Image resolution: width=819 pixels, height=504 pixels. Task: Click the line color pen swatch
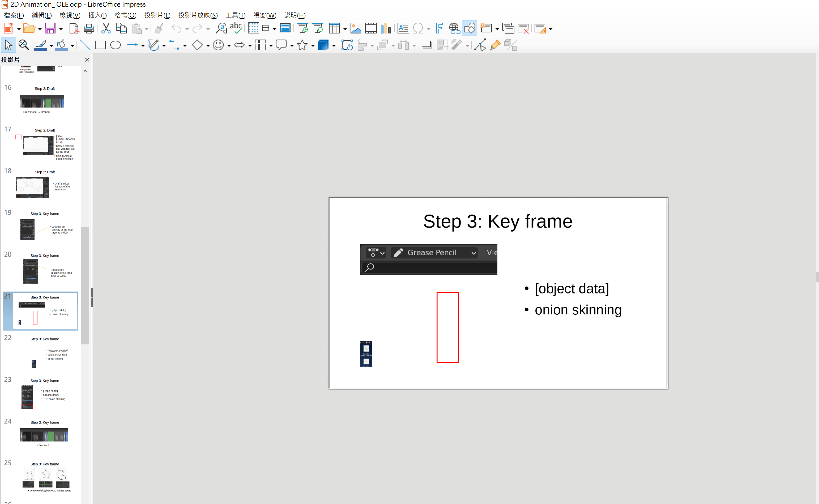pyautogui.click(x=41, y=45)
